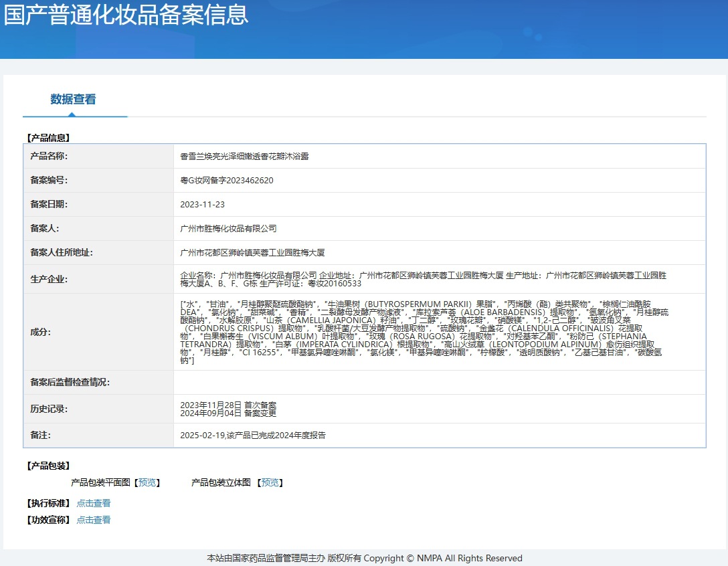Click the 2023年11月28日 首次备案 history entry
The image size is (728, 566).
[228, 405]
